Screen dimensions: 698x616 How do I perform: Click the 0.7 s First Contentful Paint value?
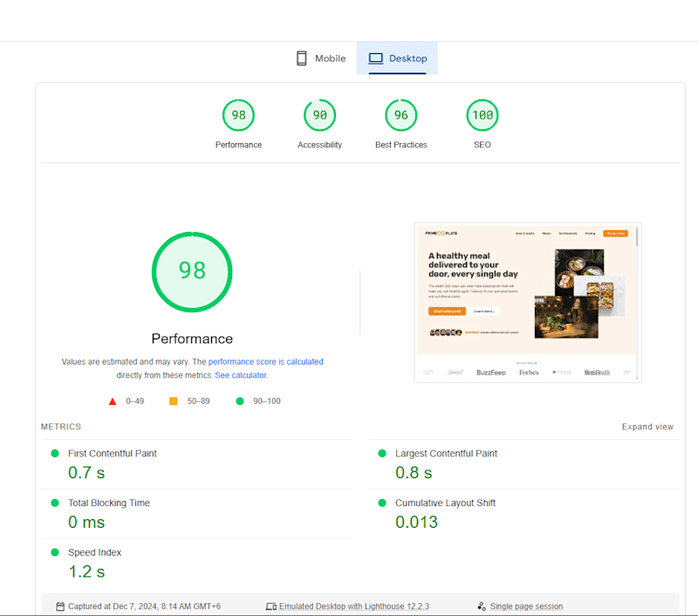coord(86,473)
